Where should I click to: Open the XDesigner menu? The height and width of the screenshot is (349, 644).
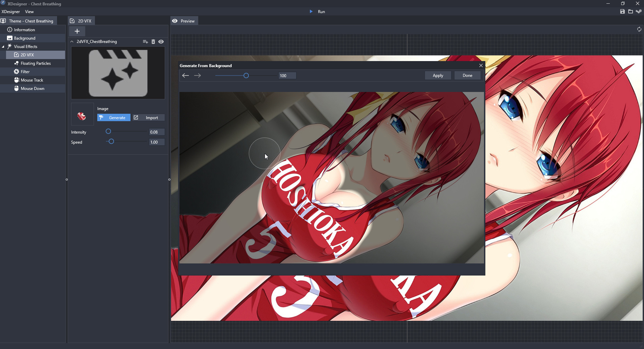[x=11, y=11]
